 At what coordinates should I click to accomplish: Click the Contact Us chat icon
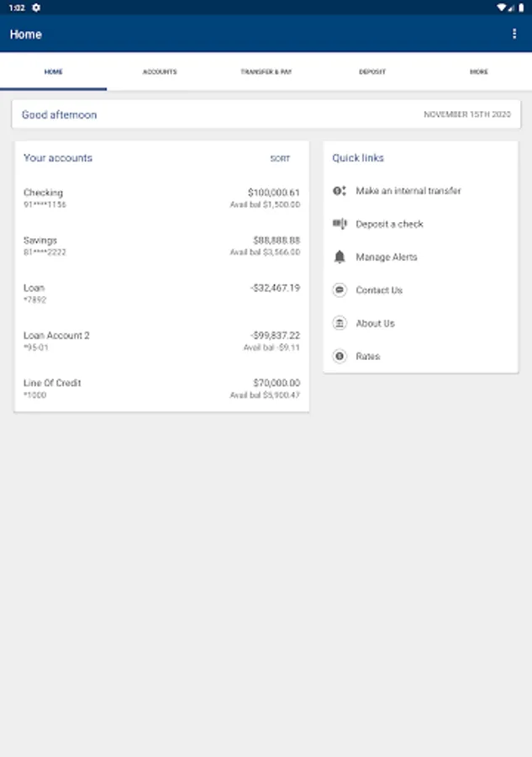(340, 290)
